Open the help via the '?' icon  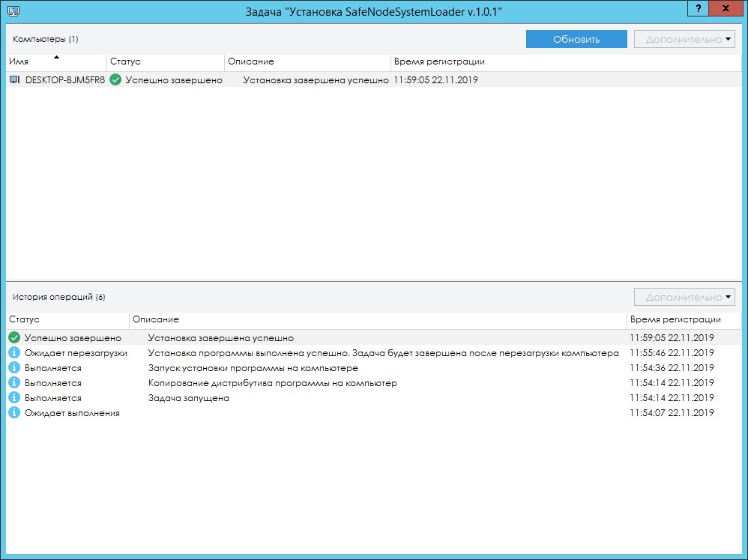pyautogui.click(x=697, y=8)
